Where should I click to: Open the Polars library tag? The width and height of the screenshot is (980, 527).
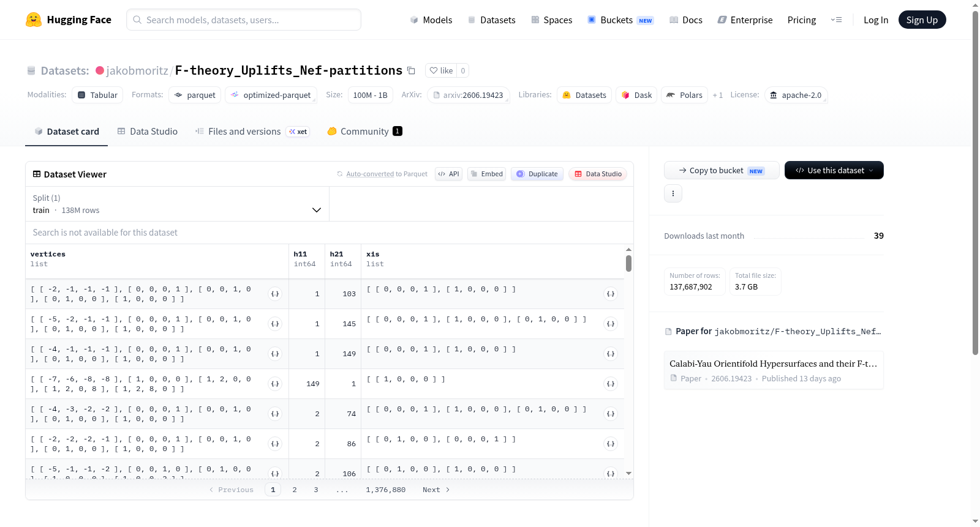[x=685, y=95]
